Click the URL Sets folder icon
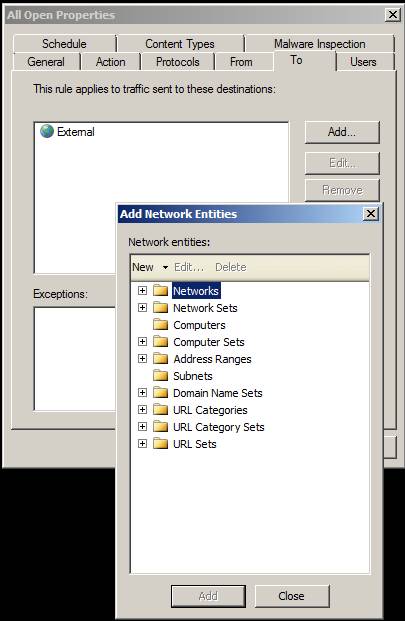405x621 pixels. click(160, 444)
